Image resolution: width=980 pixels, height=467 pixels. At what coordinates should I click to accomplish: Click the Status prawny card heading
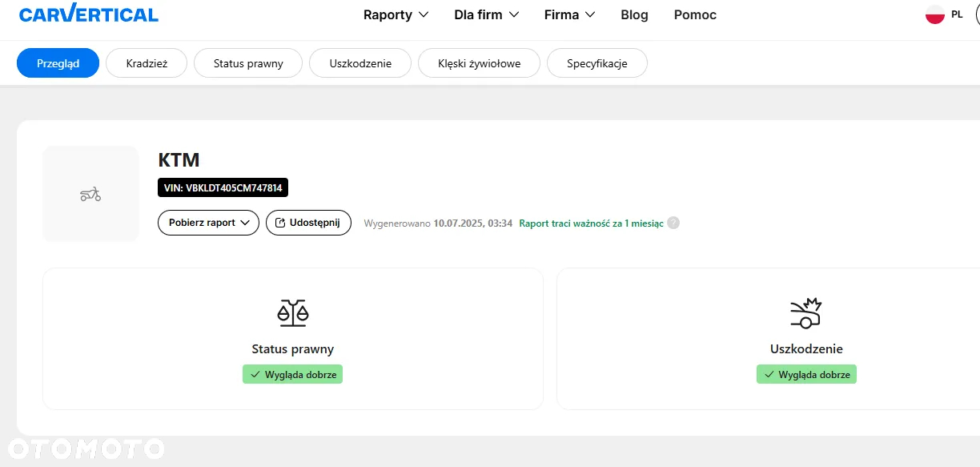click(x=293, y=349)
